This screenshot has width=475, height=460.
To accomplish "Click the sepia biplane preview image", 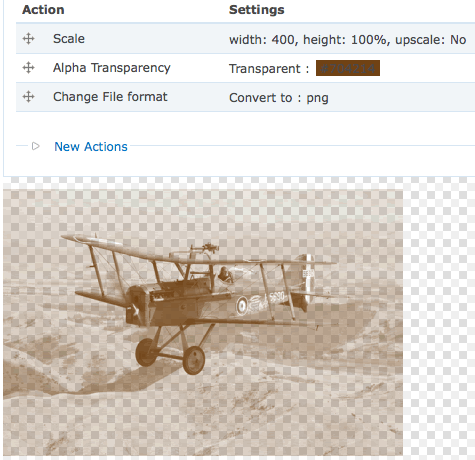I will (203, 322).
